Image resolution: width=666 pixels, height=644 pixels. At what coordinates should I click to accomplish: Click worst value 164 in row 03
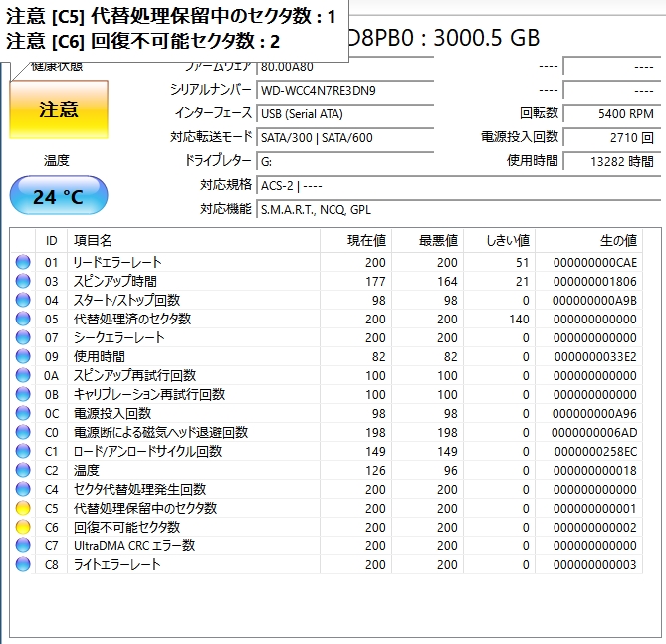click(447, 282)
